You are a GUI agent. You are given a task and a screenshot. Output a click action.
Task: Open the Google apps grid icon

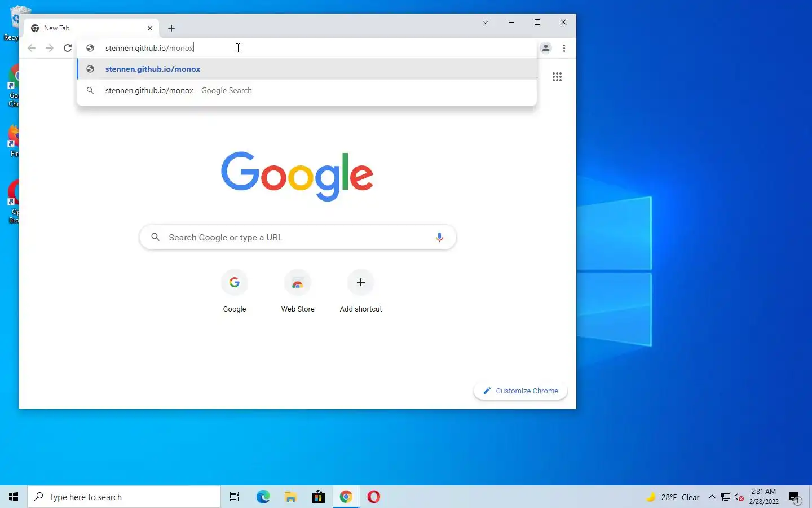557,77
